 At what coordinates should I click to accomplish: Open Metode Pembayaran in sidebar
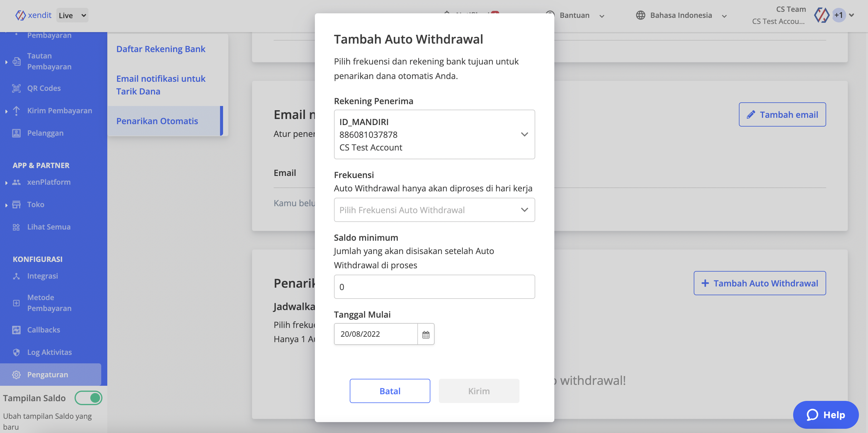(x=49, y=303)
